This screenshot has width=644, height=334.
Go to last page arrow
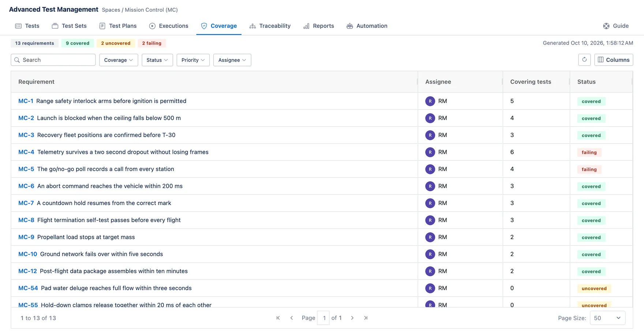366,318
